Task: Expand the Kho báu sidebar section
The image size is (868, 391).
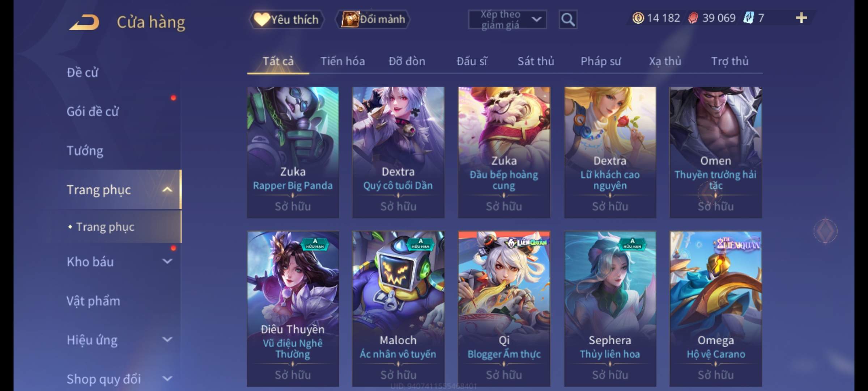Action: (x=167, y=261)
